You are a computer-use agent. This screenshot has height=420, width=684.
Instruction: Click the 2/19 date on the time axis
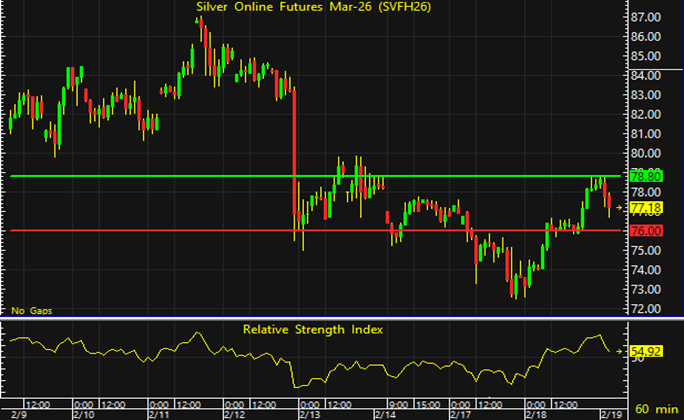point(610,413)
